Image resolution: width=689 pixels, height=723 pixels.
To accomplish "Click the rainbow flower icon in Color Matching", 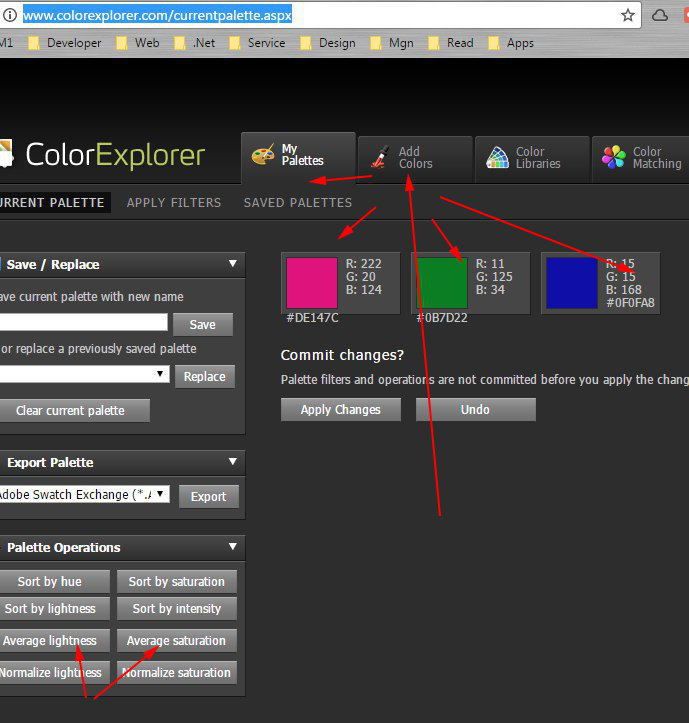I will click(x=614, y=157).
